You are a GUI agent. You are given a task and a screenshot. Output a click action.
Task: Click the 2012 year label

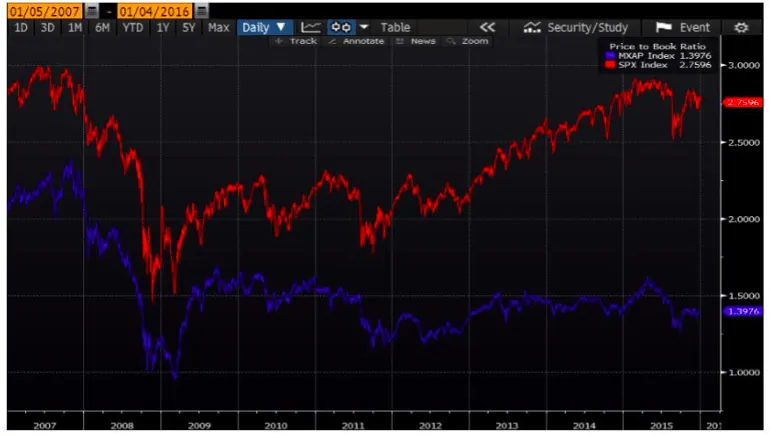click(x=430, y=426)
